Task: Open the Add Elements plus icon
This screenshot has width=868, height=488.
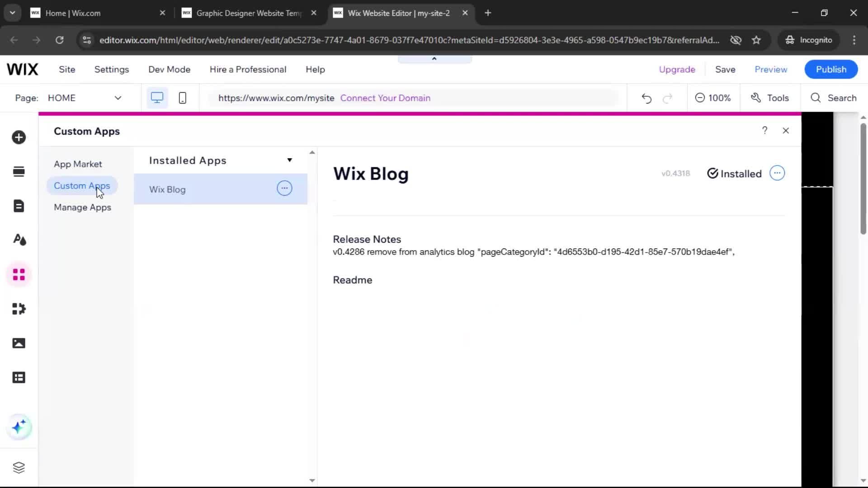Action: [x=19, y=137]
